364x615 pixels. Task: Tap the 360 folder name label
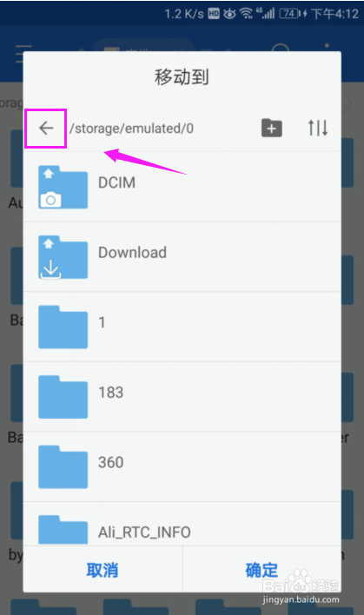111,462
